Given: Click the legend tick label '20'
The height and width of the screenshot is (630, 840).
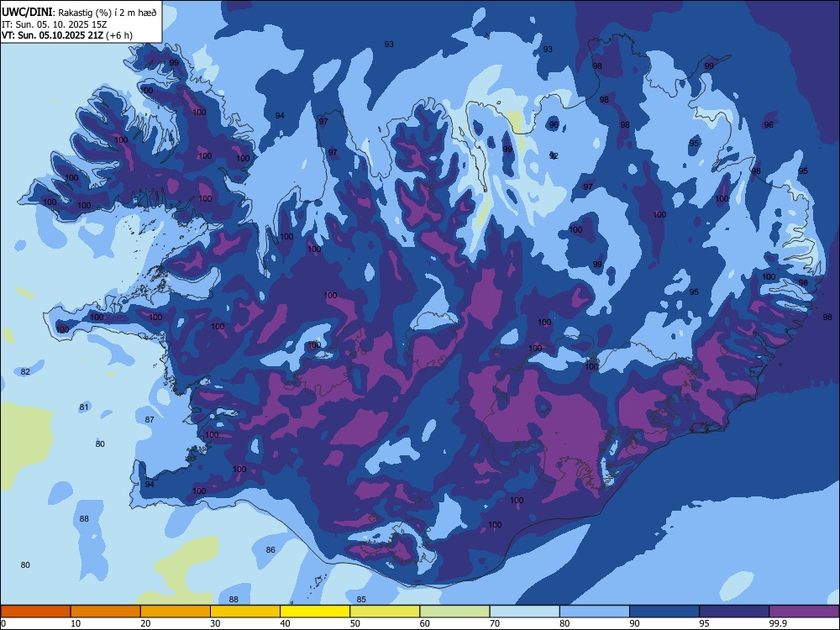Looking at the screenshot, I should 145,623.
